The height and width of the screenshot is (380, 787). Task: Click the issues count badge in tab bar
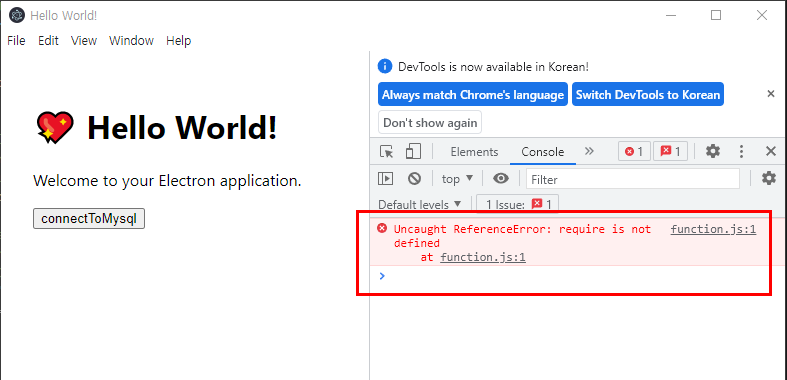[670, 151]
